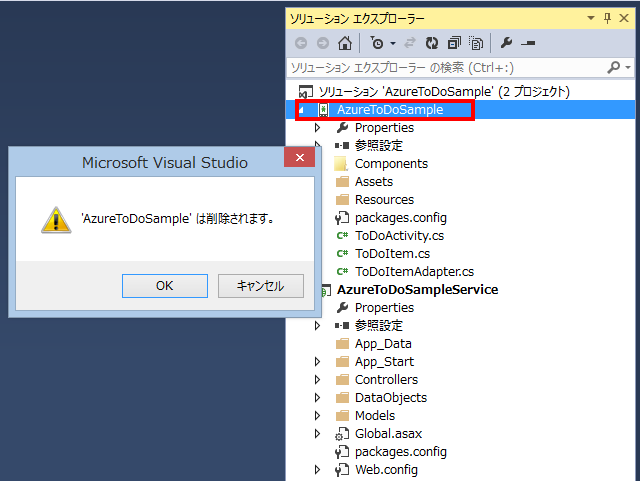Click the C# icon of ToDoItemAdapter.cs
Screen dimensions: 640x481
pos(342,272)
